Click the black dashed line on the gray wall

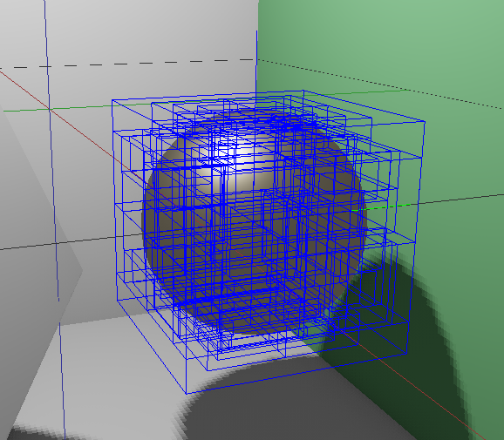128,64
